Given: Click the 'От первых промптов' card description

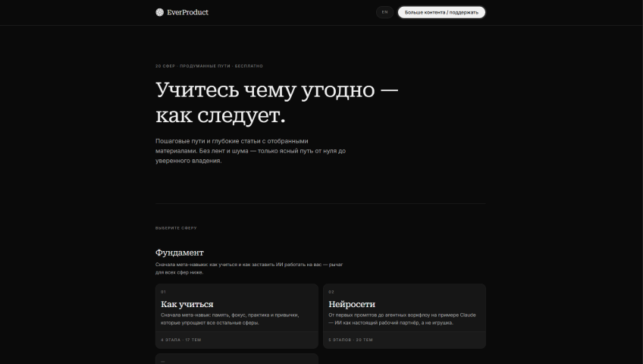Looking at the screenshot, I should 402,319.
